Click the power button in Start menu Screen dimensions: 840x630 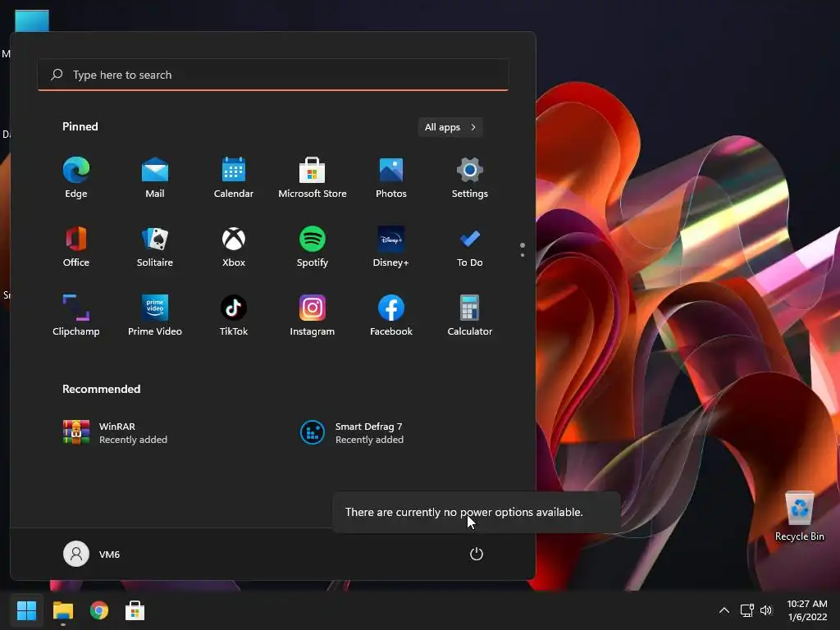coord(477,554)
